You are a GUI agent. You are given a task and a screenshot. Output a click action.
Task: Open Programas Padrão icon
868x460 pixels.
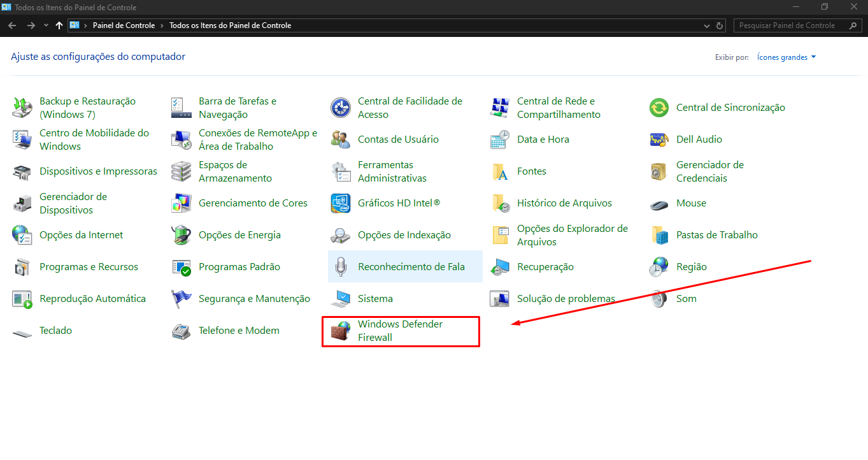tap(181, 267)
